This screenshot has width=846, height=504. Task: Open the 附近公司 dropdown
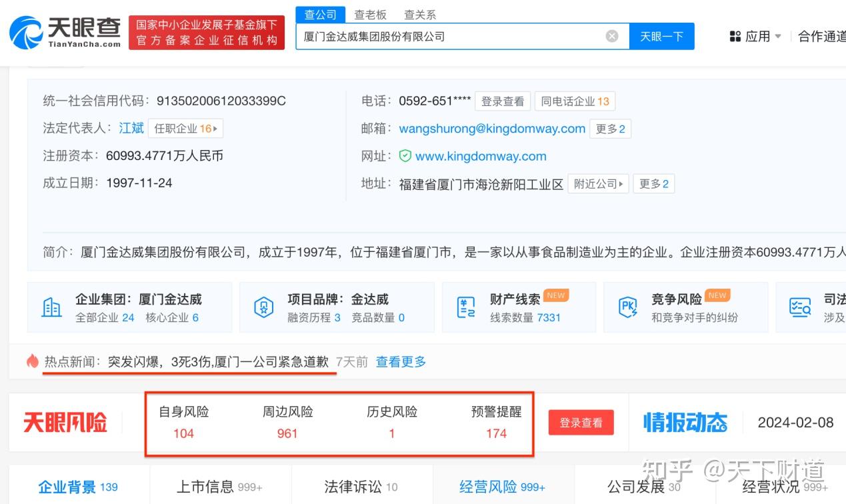pyautogui.click(x=598, y=183)
